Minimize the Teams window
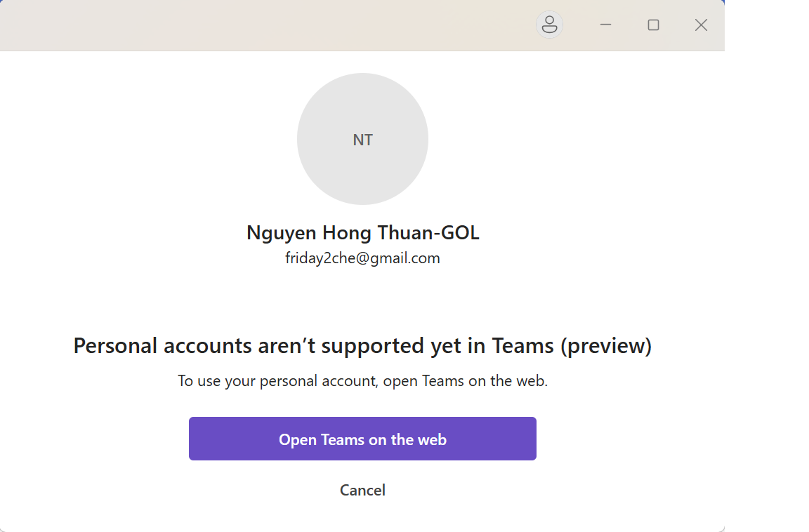 [605, 25]
